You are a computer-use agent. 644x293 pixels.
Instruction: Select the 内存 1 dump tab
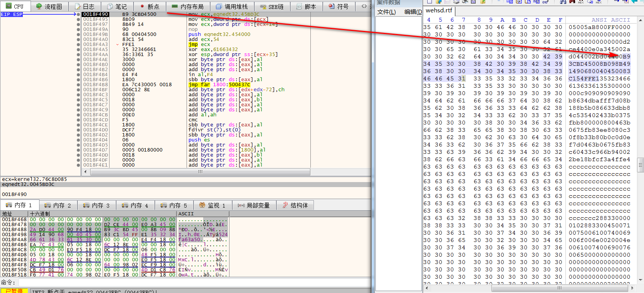pos(19,205)
